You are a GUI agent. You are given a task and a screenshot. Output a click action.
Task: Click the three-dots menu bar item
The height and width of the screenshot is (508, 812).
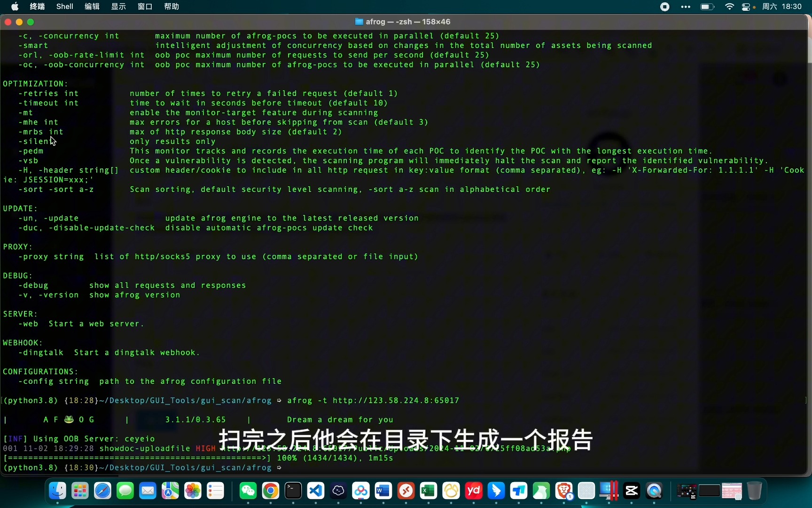[686, 7]
